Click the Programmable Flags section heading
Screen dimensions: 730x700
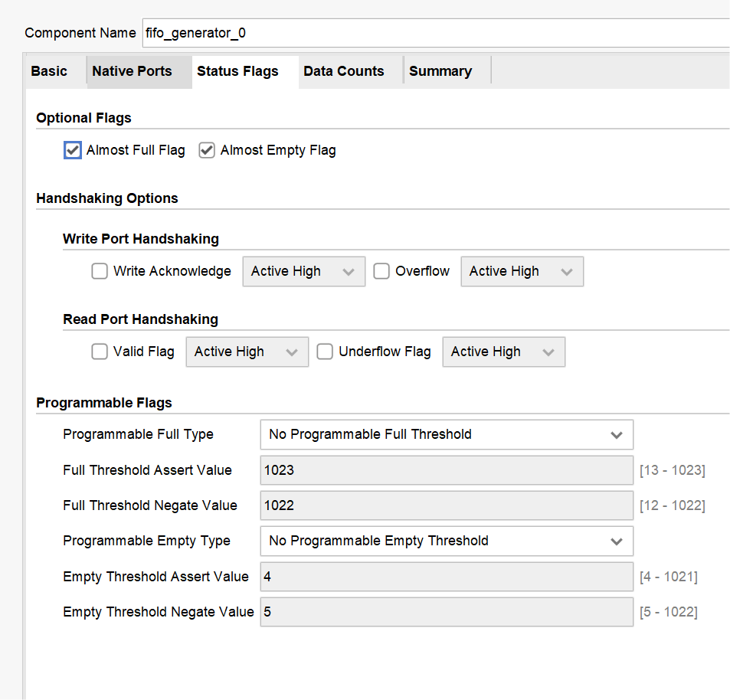(x=104, y=403)
